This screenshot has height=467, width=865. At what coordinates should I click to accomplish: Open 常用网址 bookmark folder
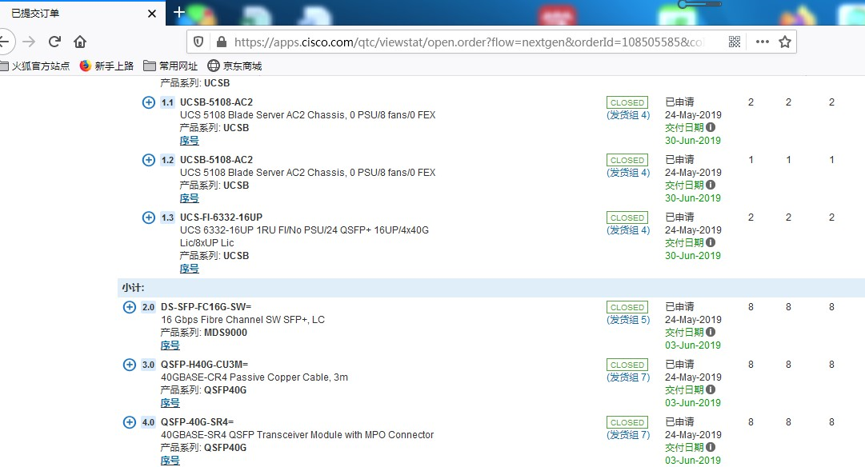tap(170, 66)
